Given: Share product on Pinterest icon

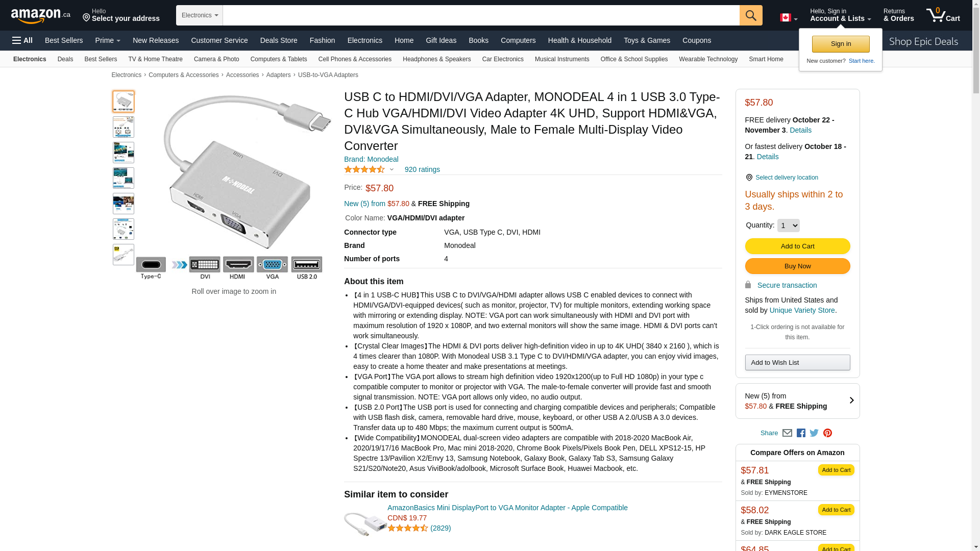Looking at the screenshot, I should [x=827, y=433].
